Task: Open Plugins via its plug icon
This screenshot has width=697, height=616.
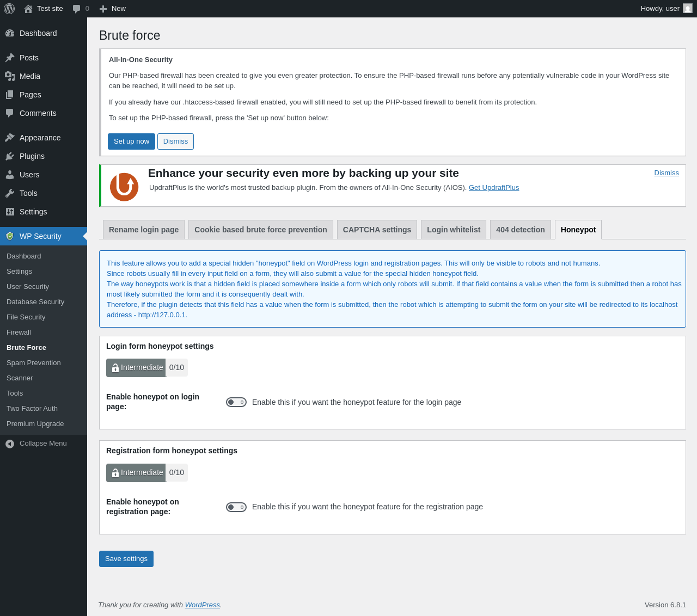Action: (x=10, y=156)
